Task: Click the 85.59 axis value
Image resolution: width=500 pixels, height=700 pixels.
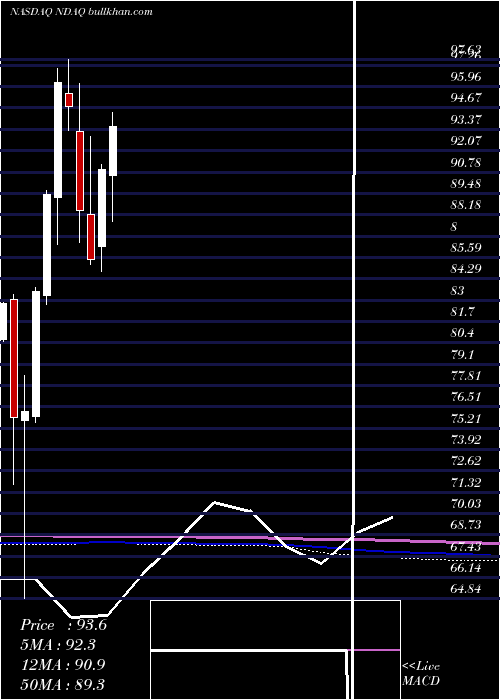Action: coord(466,247)
